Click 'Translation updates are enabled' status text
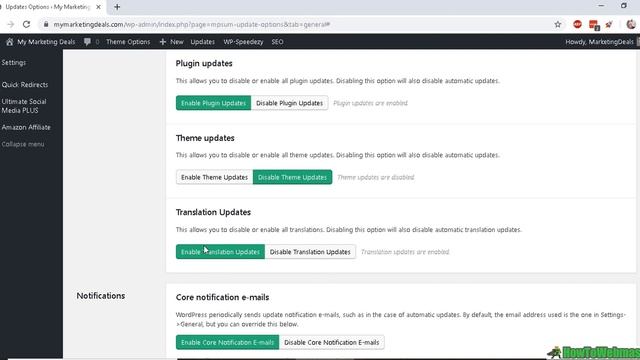The image size is (640, 360). click(x=405, y=252)
